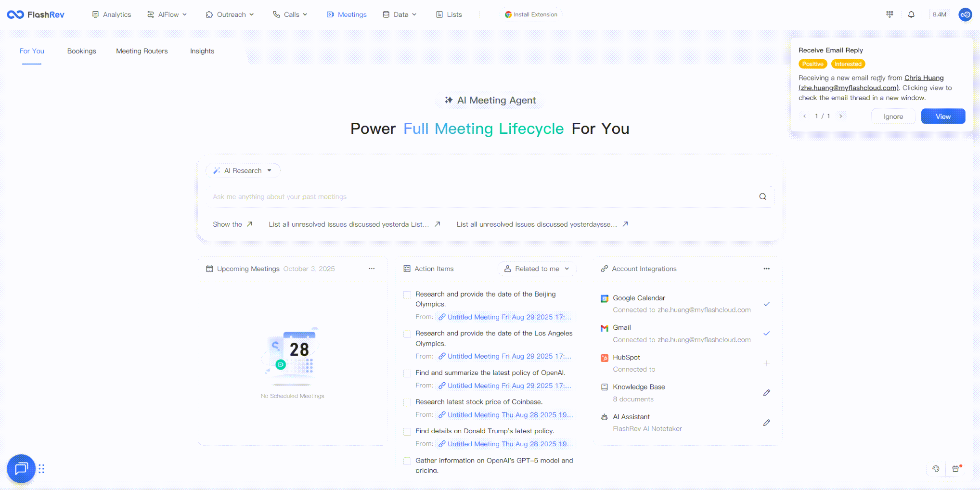This screenshot has height=490, width=980.
Task: Open Account Integrations more options menu
Action: (766, 269)
